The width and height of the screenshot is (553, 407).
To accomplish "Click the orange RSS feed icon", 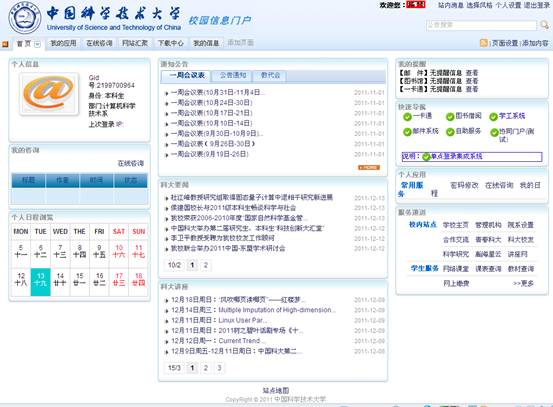I will pyautogui.click(x=484, y=43).
